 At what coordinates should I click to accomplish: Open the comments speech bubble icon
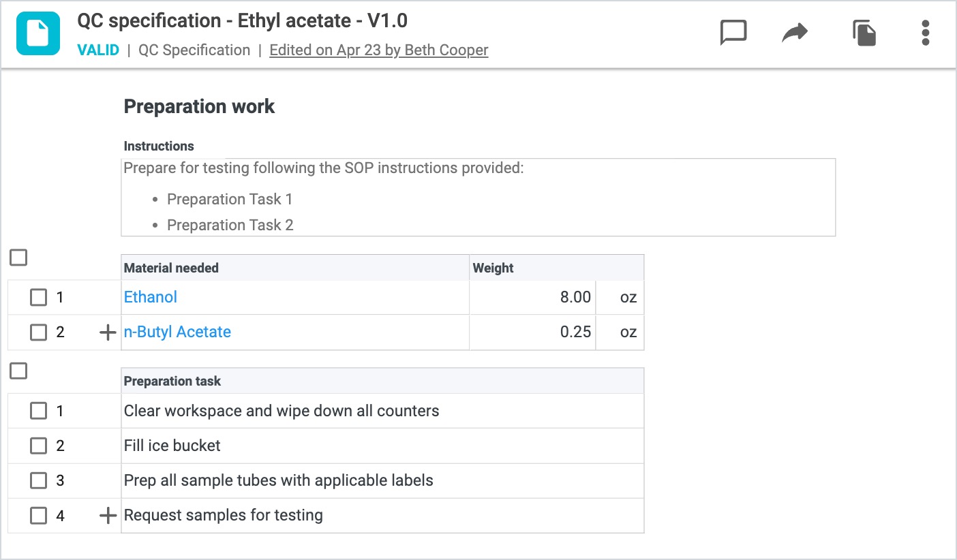pyautogui.click(x=733, y=33)
